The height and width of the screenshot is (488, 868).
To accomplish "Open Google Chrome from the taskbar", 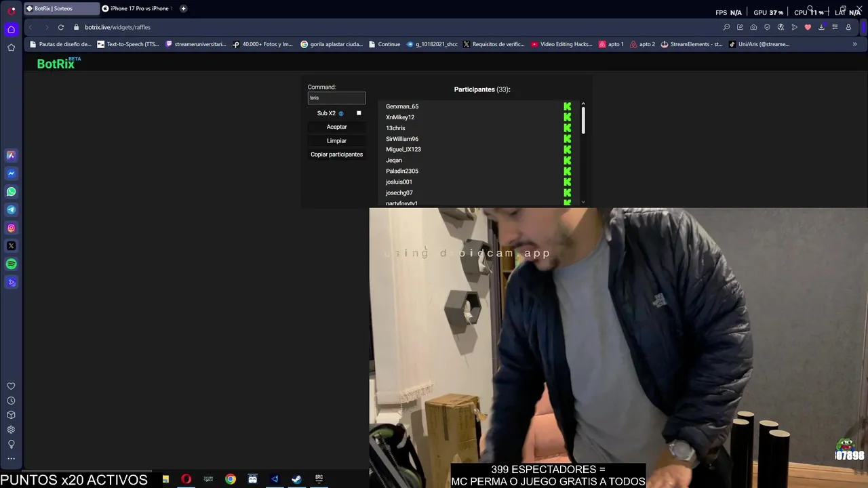I will tap(231, 479).
